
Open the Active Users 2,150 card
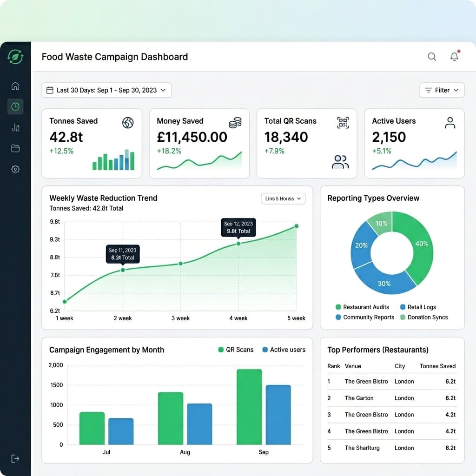point(414,143)
